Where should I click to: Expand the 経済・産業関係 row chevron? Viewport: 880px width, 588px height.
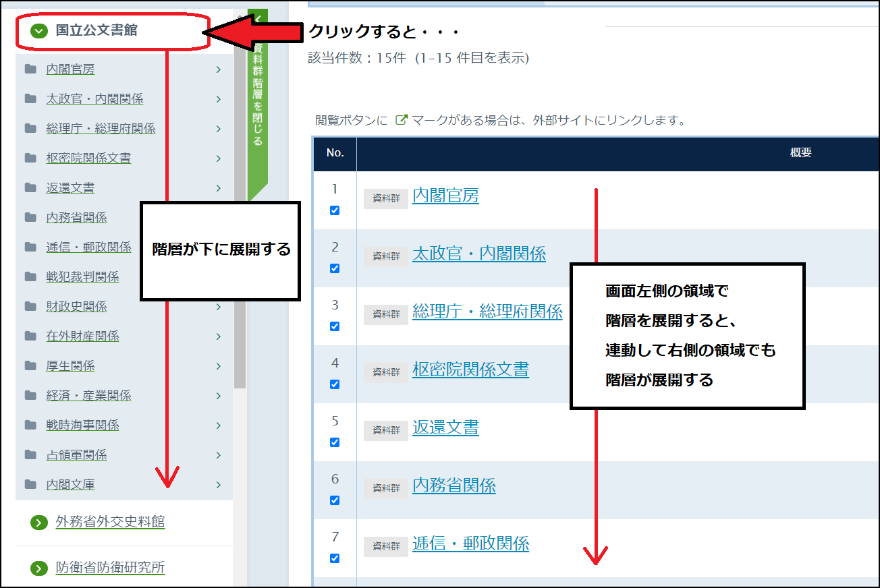(219, 396)
